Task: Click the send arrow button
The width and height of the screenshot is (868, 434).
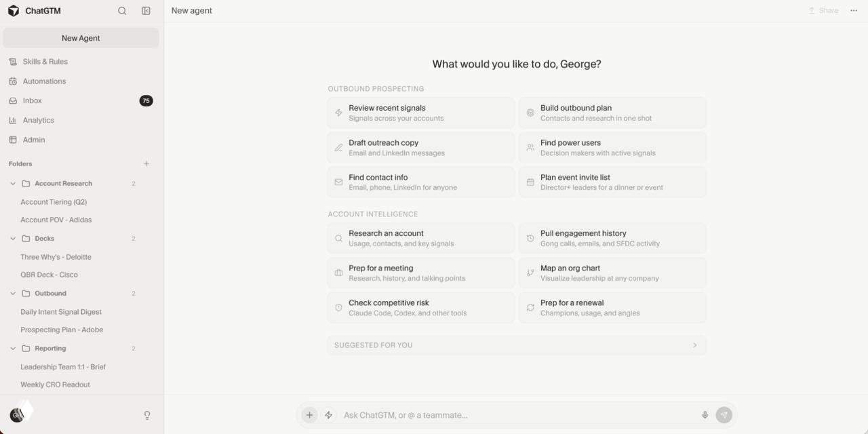Action: click(724, 415)
